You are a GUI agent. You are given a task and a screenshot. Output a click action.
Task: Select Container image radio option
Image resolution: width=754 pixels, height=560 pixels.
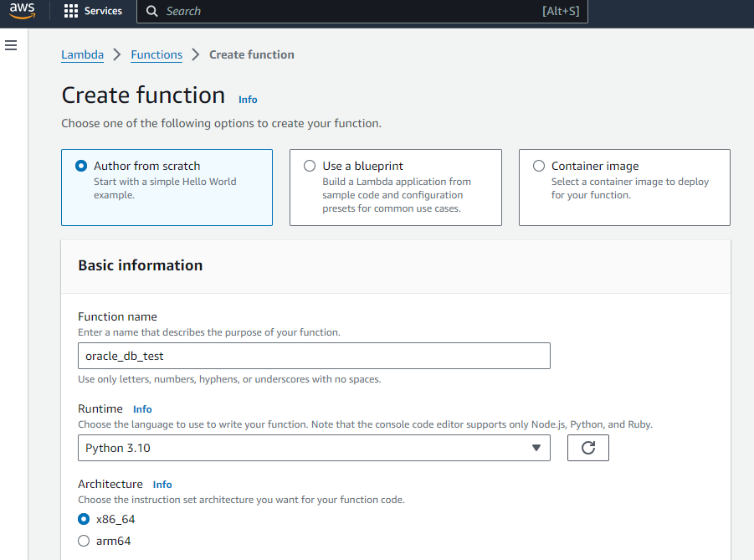[x=539, y=166]
